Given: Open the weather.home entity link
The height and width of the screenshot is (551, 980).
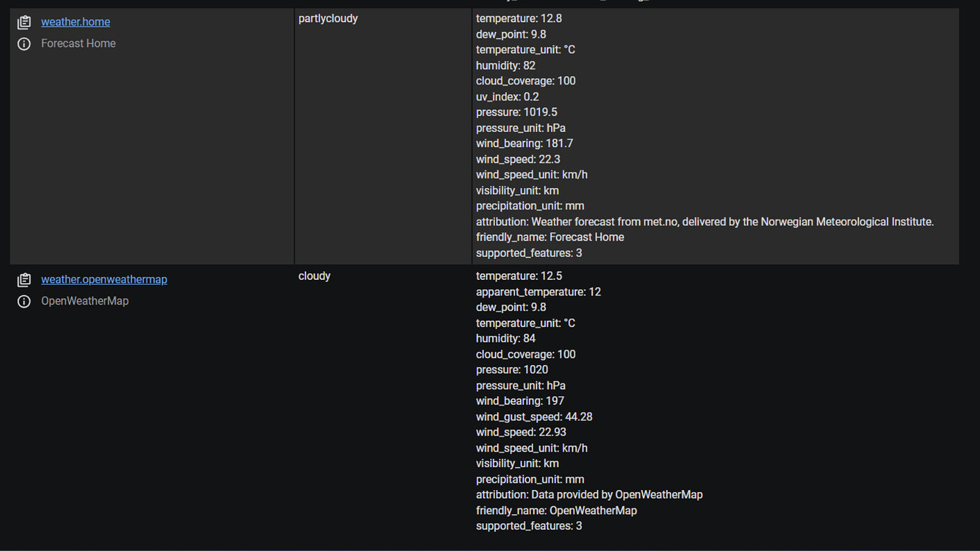Looking at the screenshot, I should (75, 21).
